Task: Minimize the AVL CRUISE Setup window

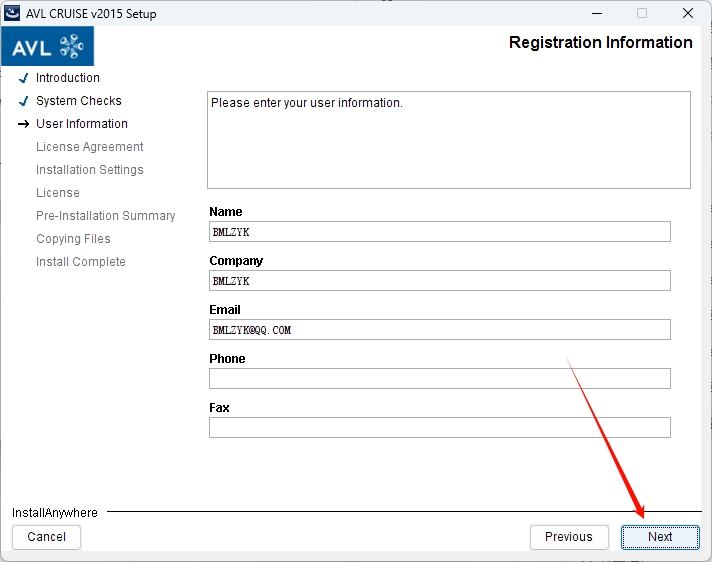Action: coord(595,14)
